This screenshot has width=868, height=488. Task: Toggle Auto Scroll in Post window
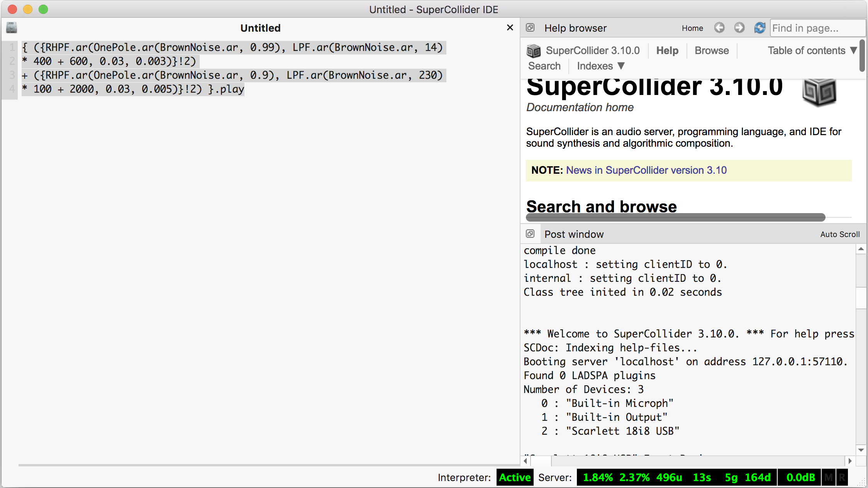[840, 234]
